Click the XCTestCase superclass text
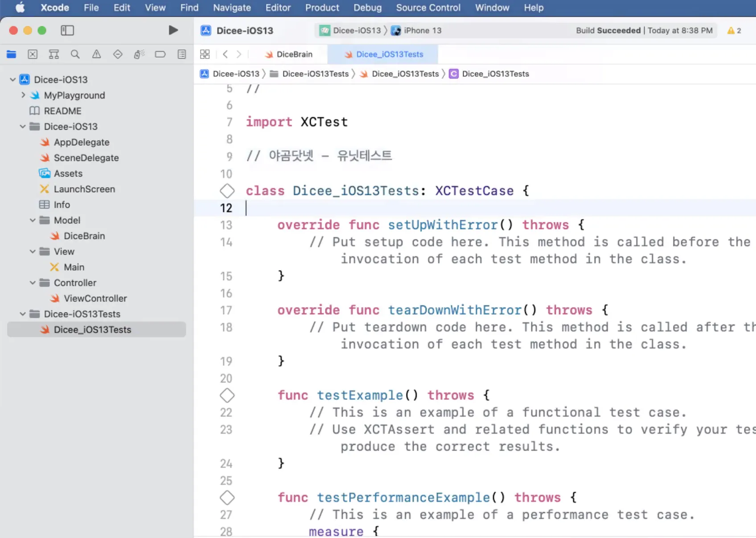This screenshot has width=756, height=538. pyautogui.click(x=474, y=191)
